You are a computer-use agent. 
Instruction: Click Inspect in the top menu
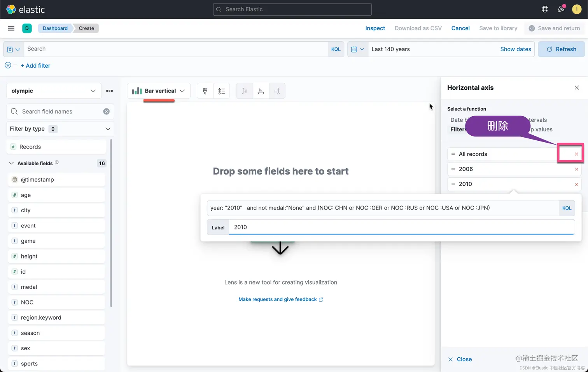375,28
